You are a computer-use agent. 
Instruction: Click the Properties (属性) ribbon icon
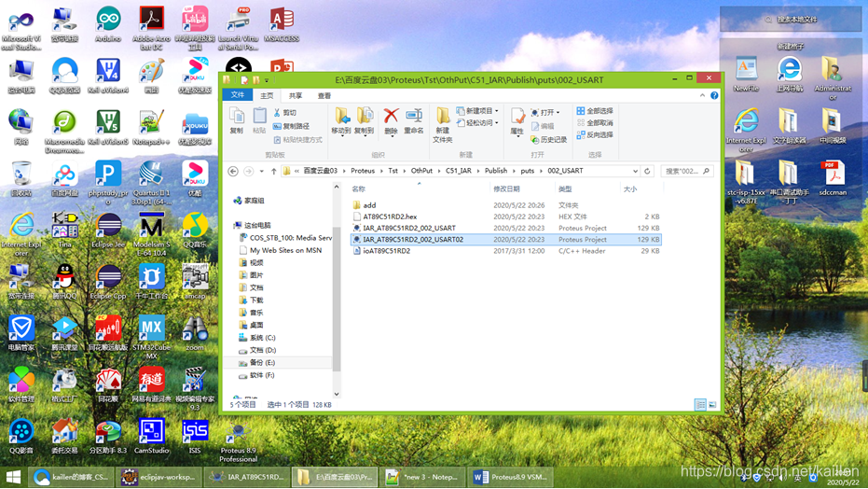point(517,120)
